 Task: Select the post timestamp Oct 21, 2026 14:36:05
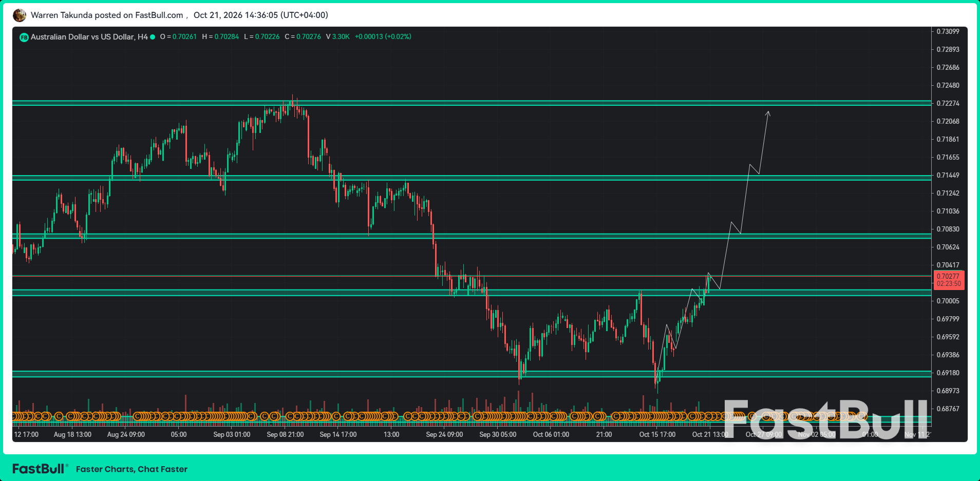click(236, 15)
